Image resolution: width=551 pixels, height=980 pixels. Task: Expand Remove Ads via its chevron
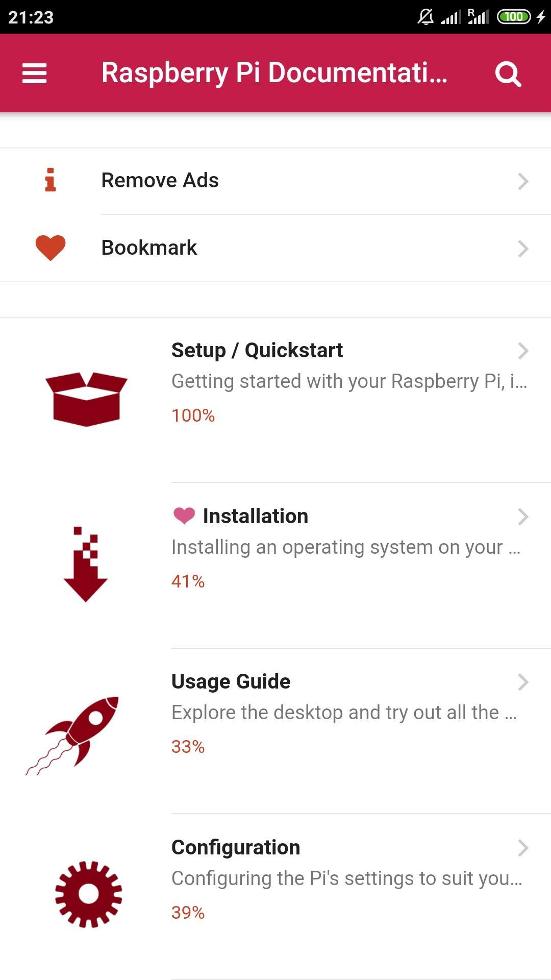pyautogui.click(x=523, y=181)
